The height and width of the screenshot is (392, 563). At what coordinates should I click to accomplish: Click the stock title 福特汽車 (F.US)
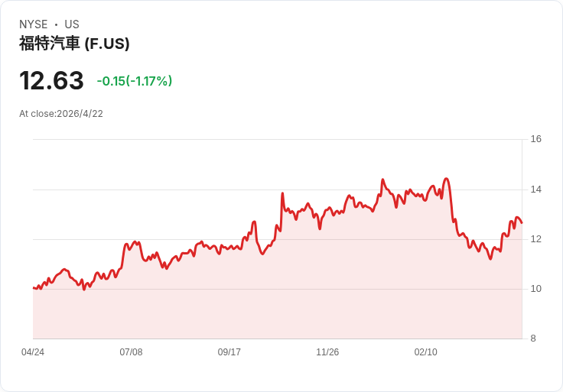coord(74,44)
